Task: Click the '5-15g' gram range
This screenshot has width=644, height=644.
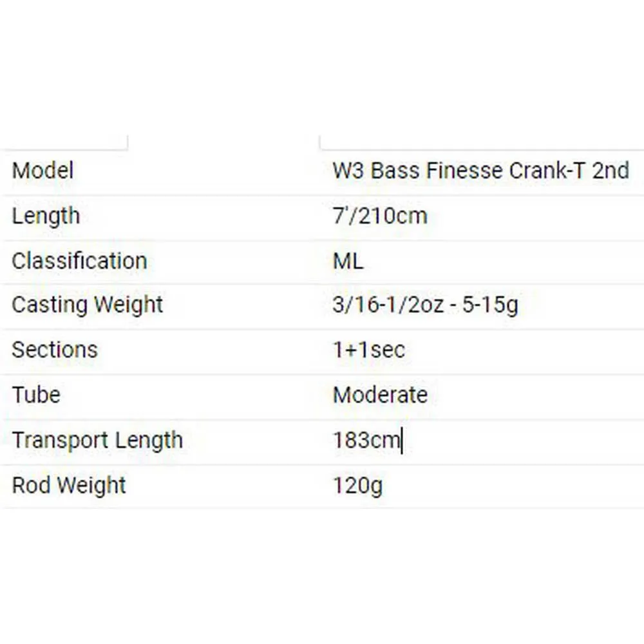Action: (492, 305)
